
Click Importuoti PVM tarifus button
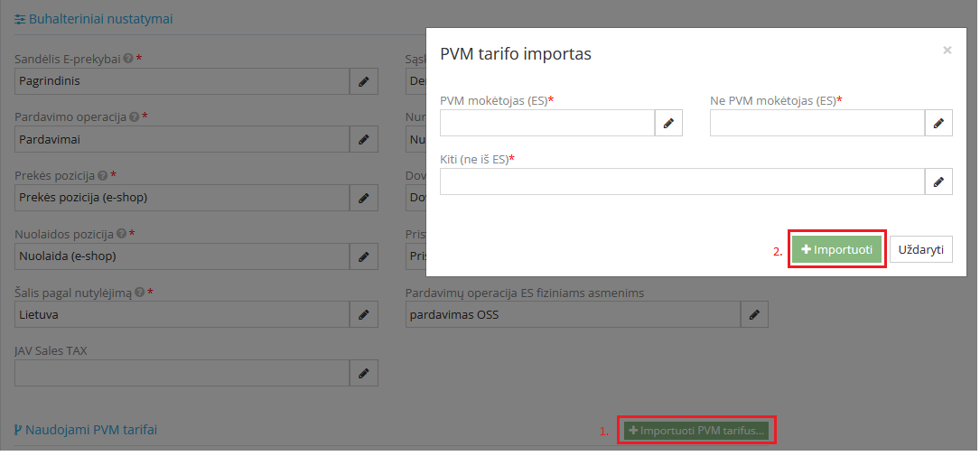coord(696,431)
